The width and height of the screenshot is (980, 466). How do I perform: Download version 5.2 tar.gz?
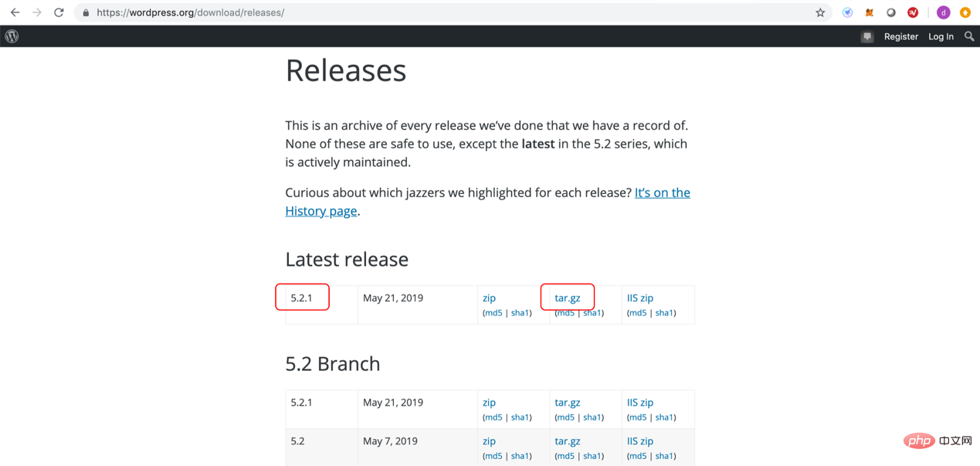pos(568,440)
